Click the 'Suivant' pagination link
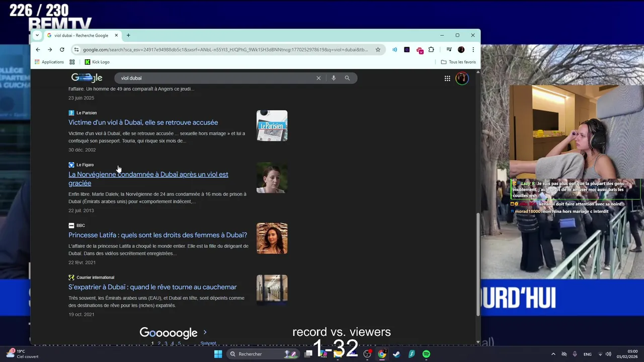Image resolution: width=644 pixels, height=362 pixels. (x=208, y=343)
